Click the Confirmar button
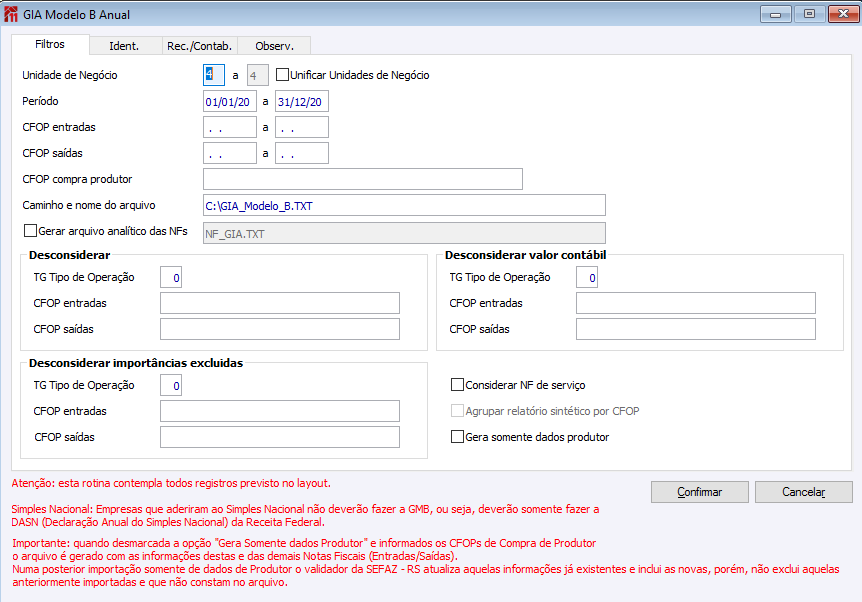The height and width of the screenshot is (602, 862). pos(699,492)
